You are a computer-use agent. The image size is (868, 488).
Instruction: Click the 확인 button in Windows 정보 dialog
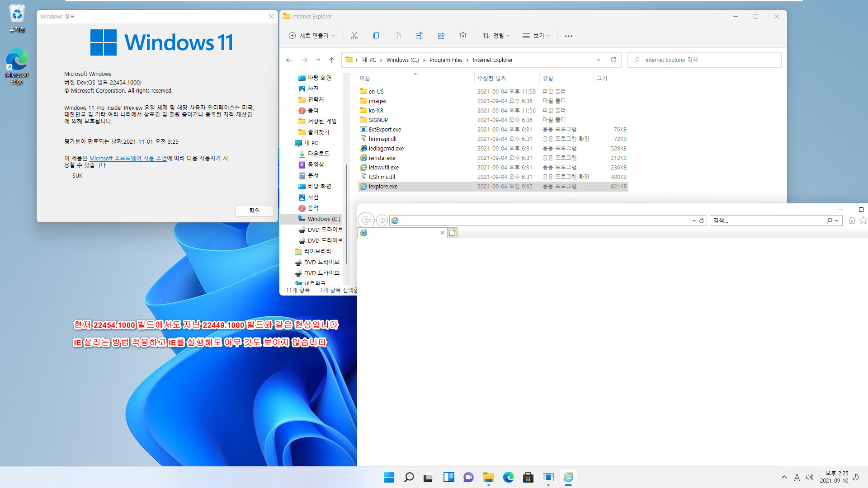(x=255, y=211)
